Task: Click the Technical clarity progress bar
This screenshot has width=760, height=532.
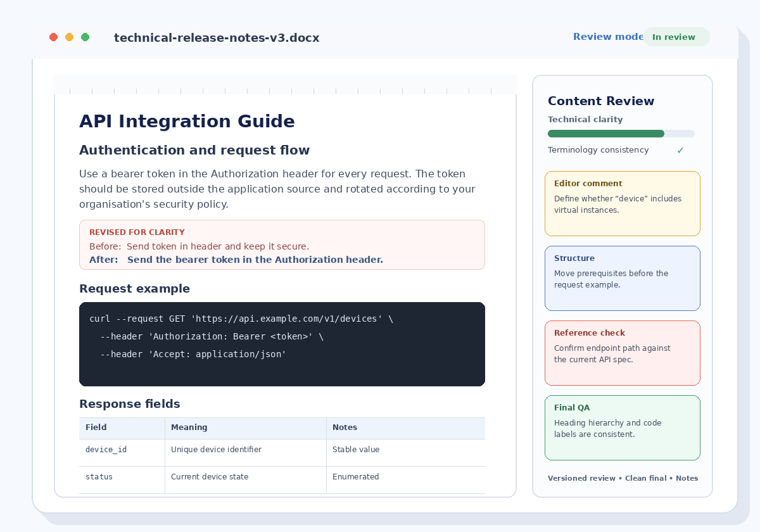Action: tap(621, 134)
